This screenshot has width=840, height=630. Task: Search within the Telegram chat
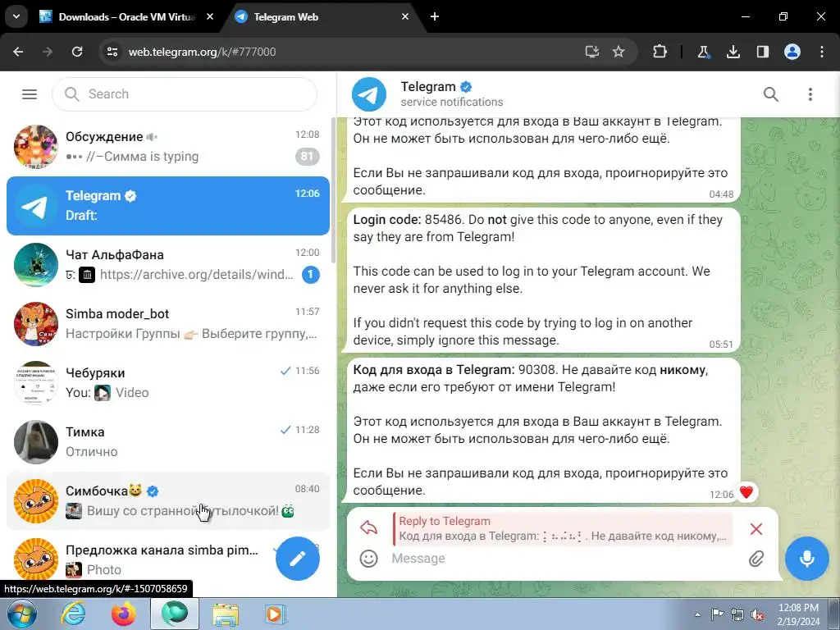coord(770,94)
